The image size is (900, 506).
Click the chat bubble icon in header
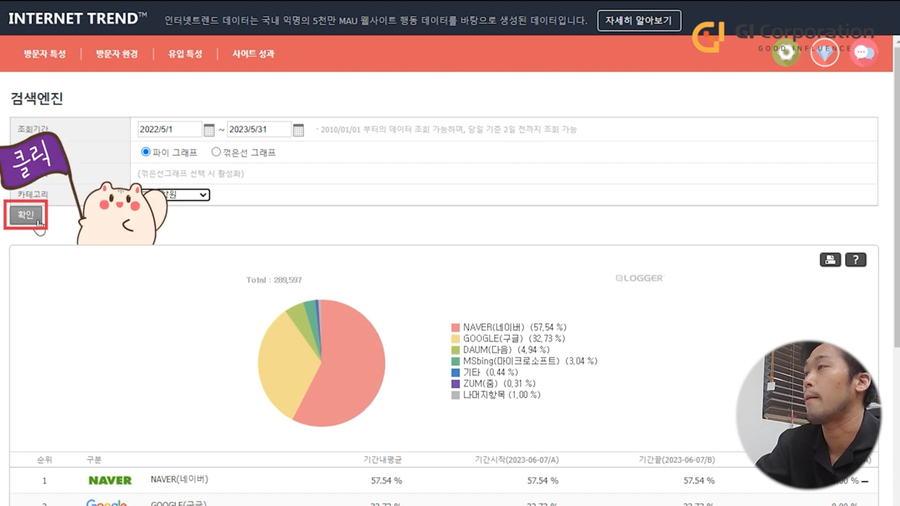[863, 53]
